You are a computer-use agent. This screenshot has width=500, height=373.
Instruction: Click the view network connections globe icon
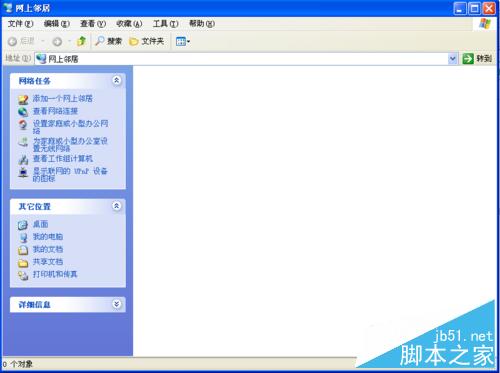23,112
